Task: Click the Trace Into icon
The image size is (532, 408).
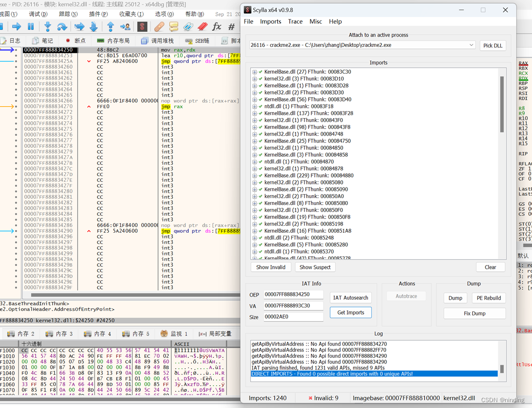Action: pyautogui.click(x=80, y=26)
